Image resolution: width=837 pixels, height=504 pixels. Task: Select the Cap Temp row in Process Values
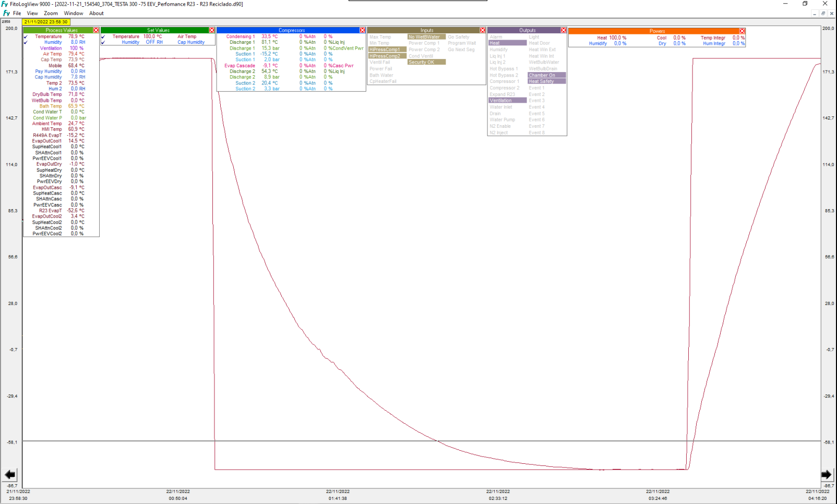point(61,59)
